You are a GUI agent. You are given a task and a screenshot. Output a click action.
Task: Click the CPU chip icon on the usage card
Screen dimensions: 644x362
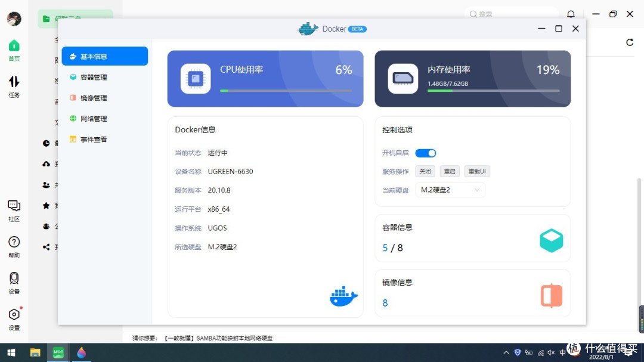tap(196, 78)
